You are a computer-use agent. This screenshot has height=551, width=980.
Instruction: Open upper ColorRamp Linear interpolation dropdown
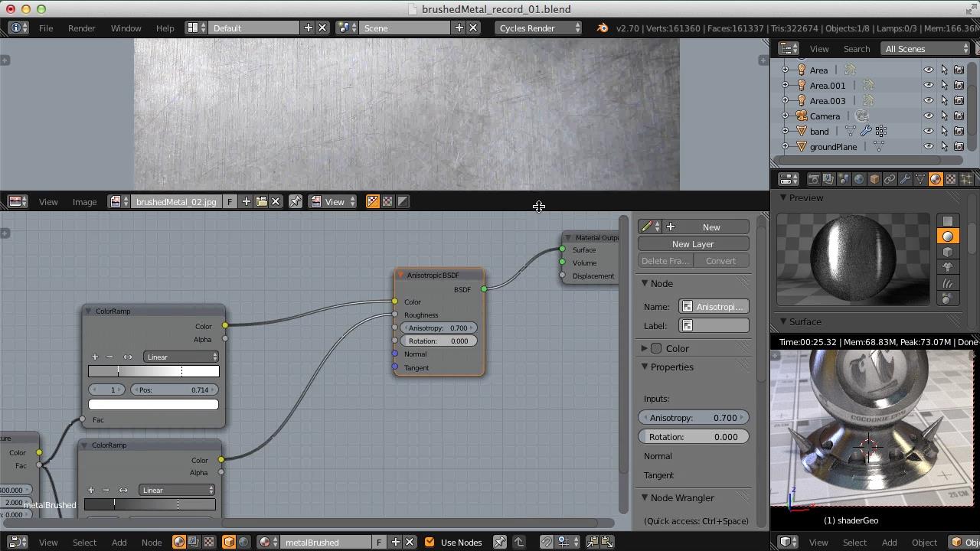181,357
